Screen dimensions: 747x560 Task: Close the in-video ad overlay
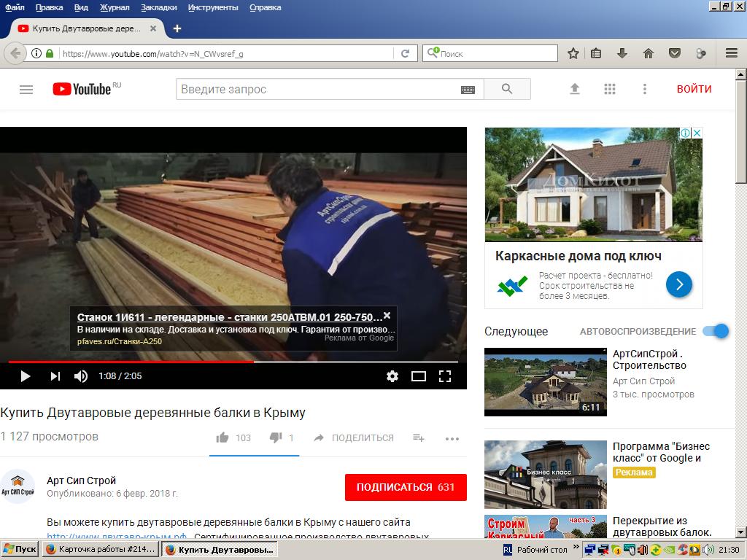pos(387,315)
